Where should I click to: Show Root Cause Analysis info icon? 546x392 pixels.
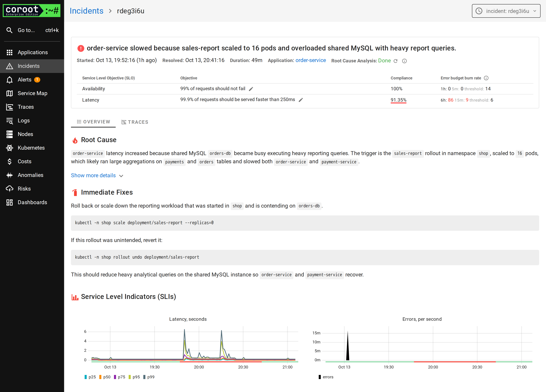coord(404,61)
